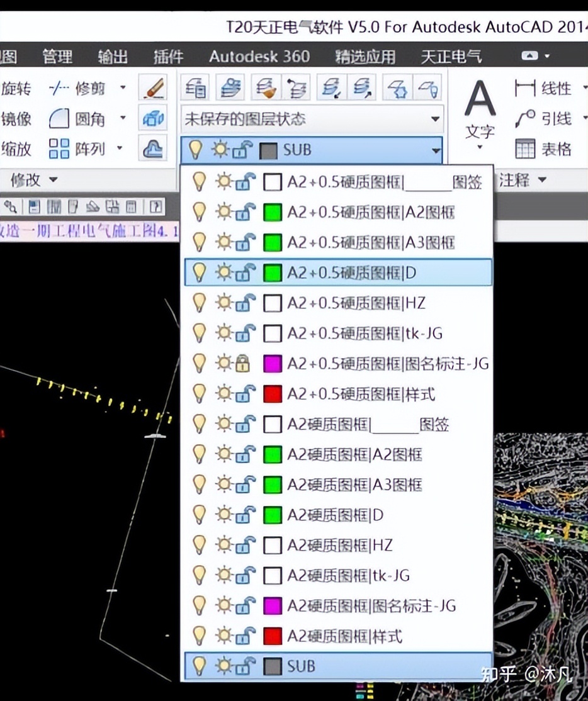Switch to the Autodesk 360 tab

coord(259,57)
